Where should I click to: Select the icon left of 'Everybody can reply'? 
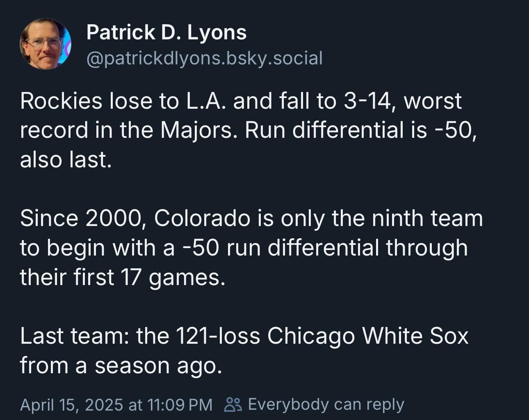[x=233, y=405]
